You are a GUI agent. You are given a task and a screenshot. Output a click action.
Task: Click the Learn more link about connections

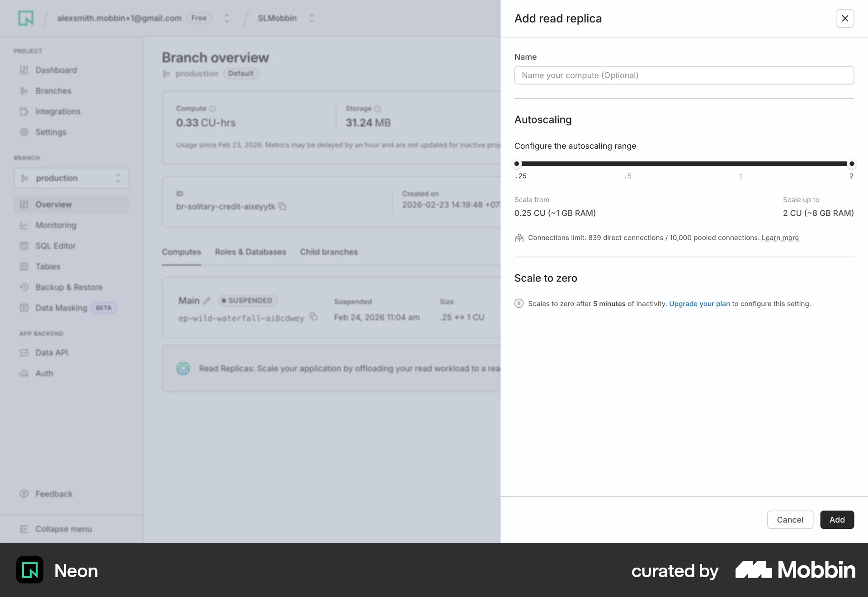780,238
